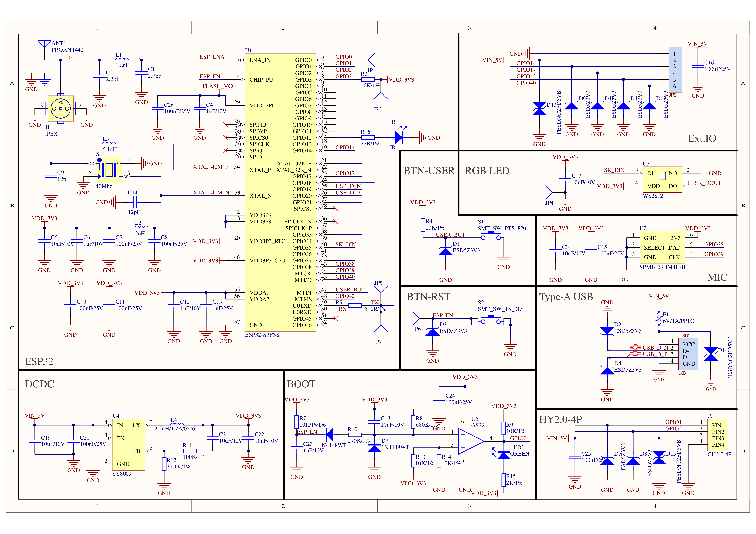756x534 pixels.
Task: Click the 'GH2.0-4P' part label
Action: click(x=719, y=454)
